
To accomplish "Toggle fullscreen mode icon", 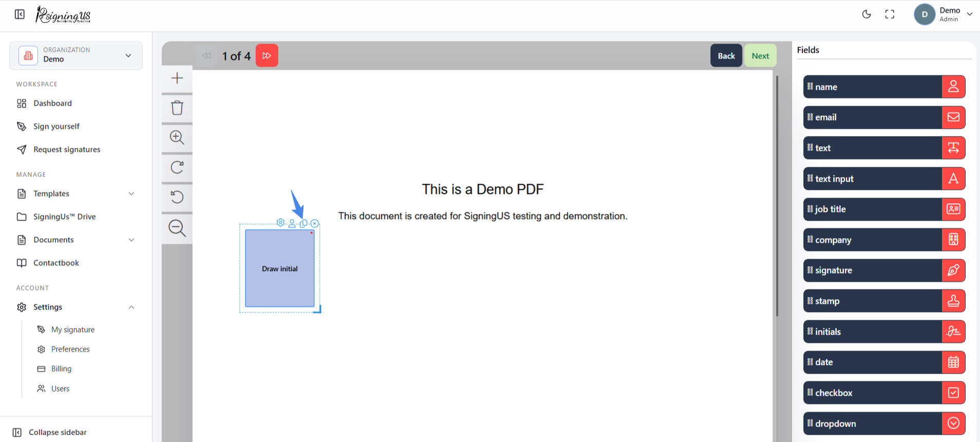I will (890, 14).
